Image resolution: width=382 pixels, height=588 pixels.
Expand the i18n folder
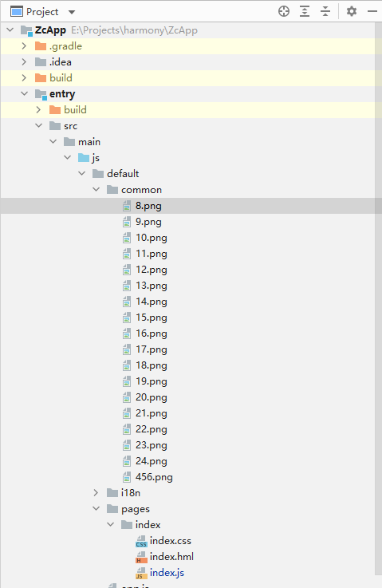click(96, 493)
